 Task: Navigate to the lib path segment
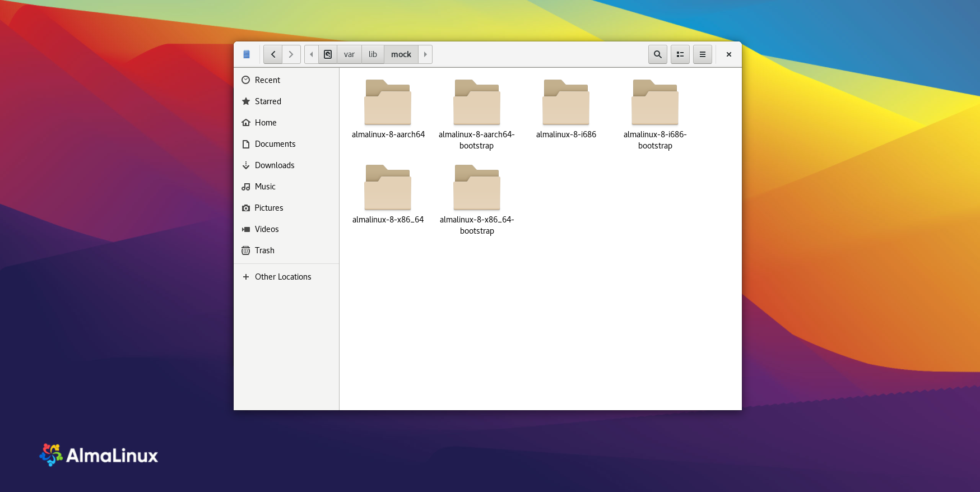click(x=373, y=54)
